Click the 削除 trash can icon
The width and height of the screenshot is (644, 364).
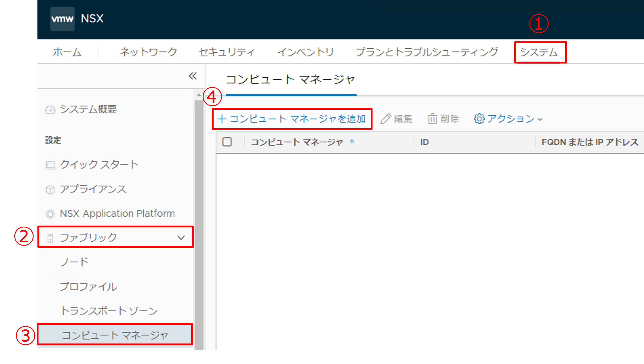[x=432, y=119]
